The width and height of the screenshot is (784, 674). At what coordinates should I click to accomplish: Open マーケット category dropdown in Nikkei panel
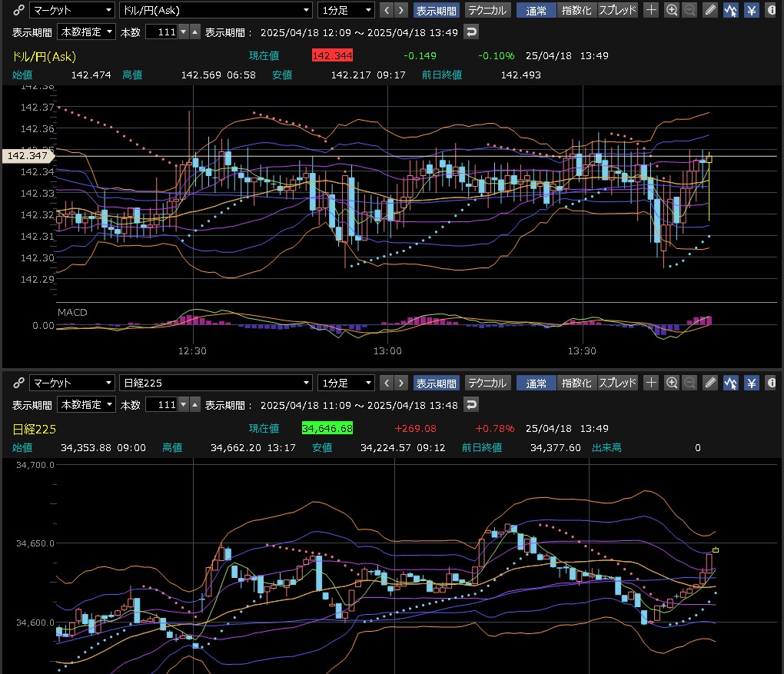(72, 383)
